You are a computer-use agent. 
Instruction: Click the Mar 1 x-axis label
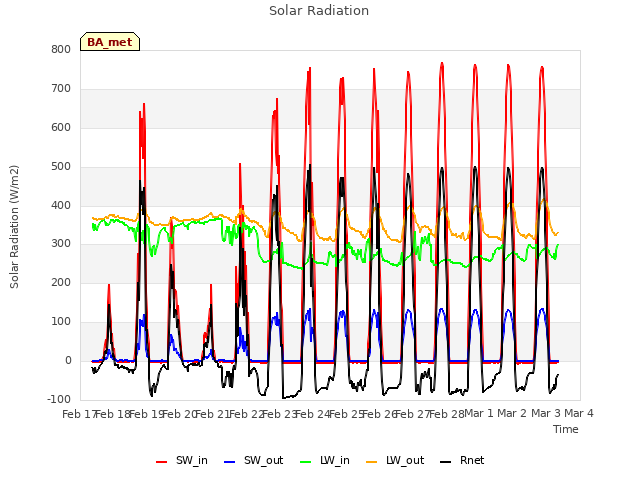tap(479, 413)
